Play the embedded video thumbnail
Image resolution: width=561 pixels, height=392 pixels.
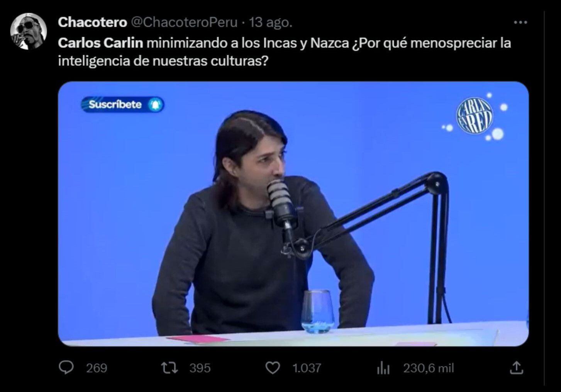[293, 214]
